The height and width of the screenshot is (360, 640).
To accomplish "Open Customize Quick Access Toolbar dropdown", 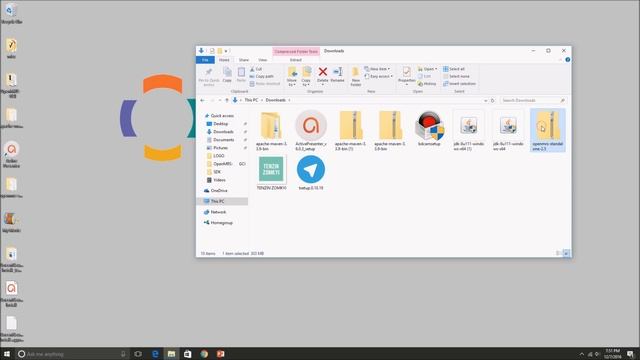I will click(226, 51).
